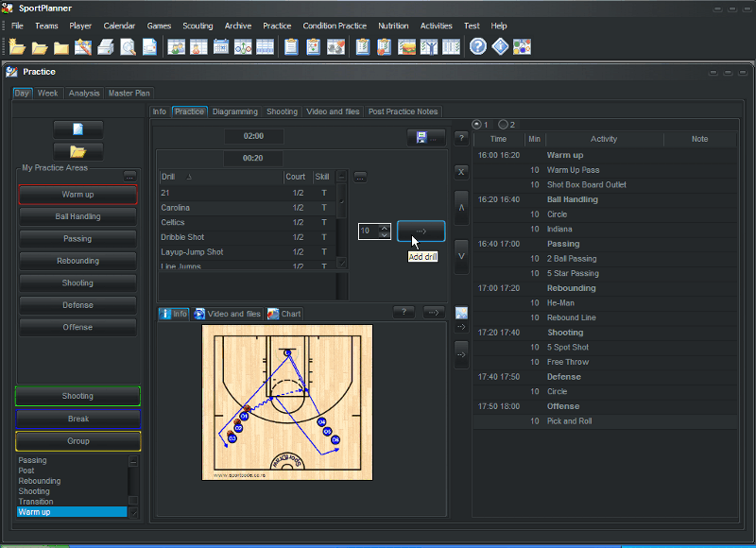This screenshot has height=548, width=756.
Task: Click the ellipsis button right of the drill list
Action: [360, 178]
